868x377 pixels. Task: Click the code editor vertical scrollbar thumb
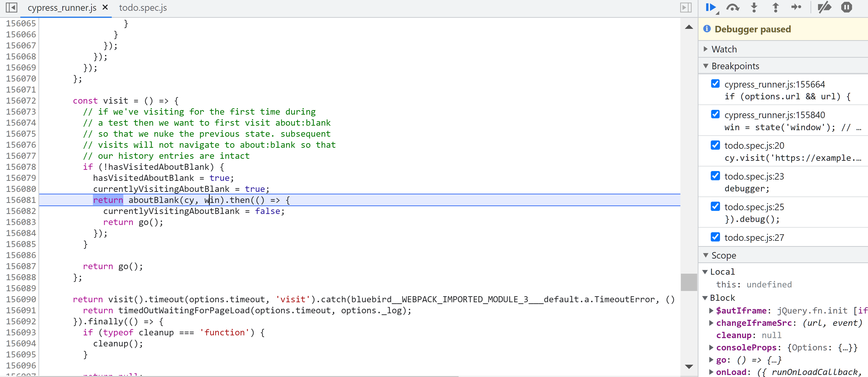tap(689, 282)
